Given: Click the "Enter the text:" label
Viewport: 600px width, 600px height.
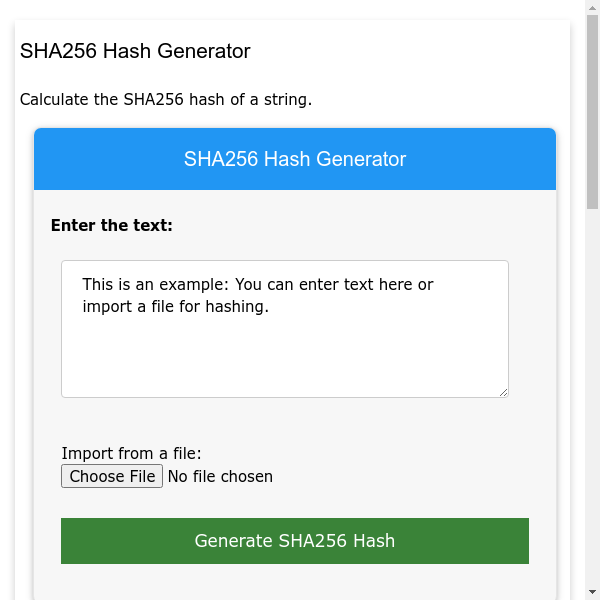Looking at the screenshot, I should (x=111, y=225).
